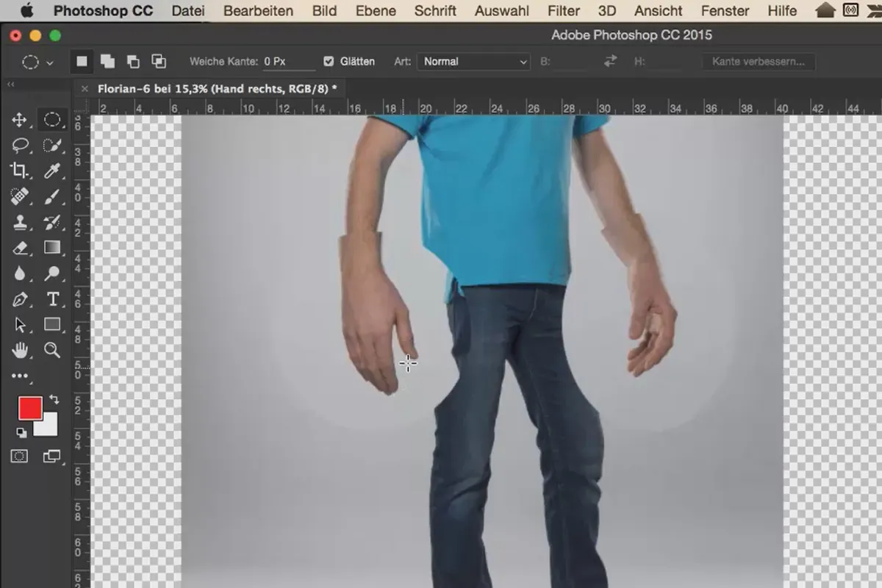Click the Weiche Kante input field

pyautogui.click(x=288, y=62)
